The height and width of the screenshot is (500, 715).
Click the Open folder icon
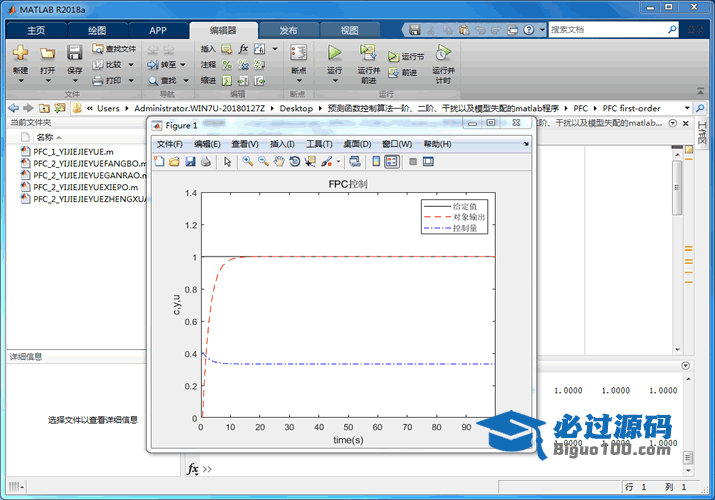pyautogui.click(x=47, y=53)
